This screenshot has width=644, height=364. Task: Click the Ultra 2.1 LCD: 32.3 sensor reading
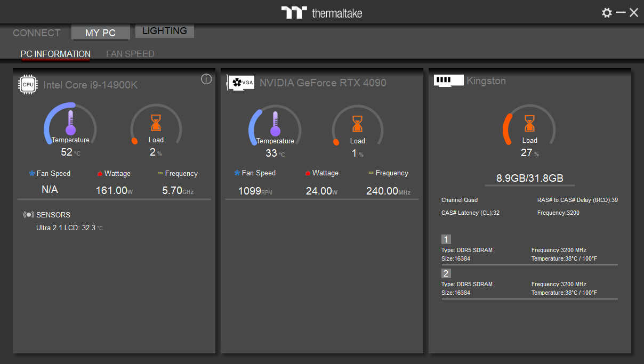pyautogui.click(x=69, y=228)
